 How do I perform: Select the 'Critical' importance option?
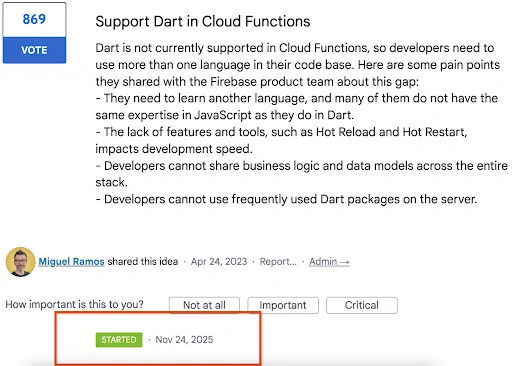362,305
